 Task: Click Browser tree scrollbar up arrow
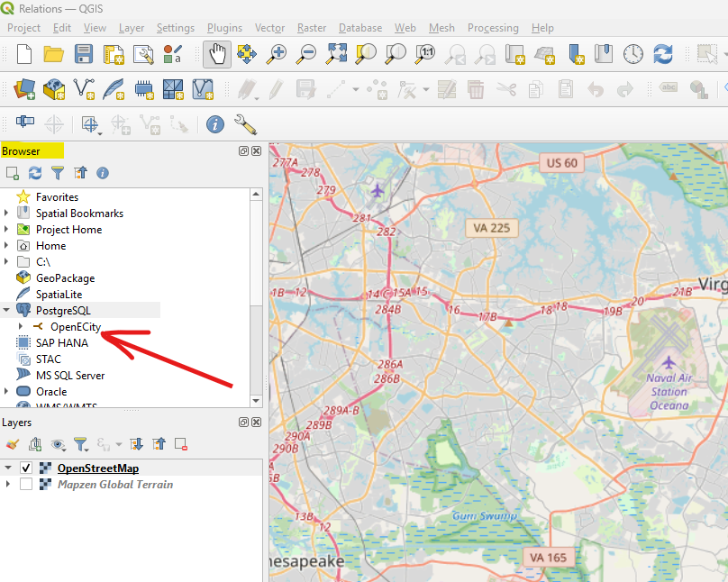pyautogui.click(x=256, y=195)
